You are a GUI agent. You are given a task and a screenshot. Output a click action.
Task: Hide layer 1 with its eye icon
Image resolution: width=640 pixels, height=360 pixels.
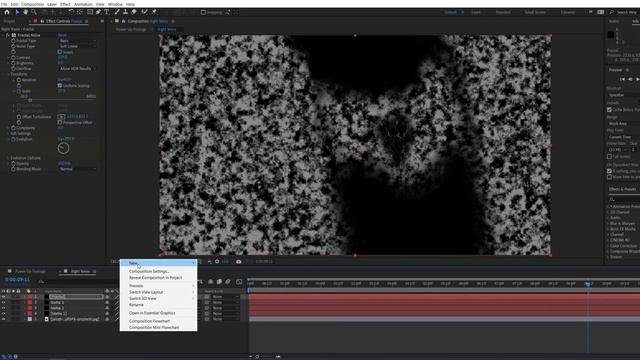coord(3,297)
